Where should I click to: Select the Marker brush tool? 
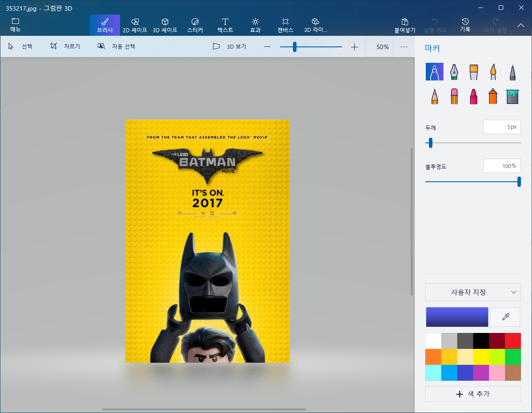(434, 72)
